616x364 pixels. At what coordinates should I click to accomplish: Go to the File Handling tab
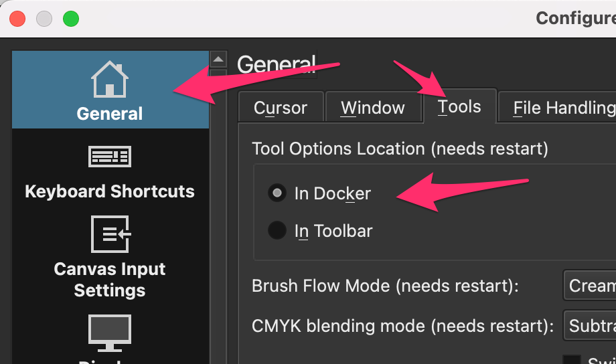tap(563, 108)
